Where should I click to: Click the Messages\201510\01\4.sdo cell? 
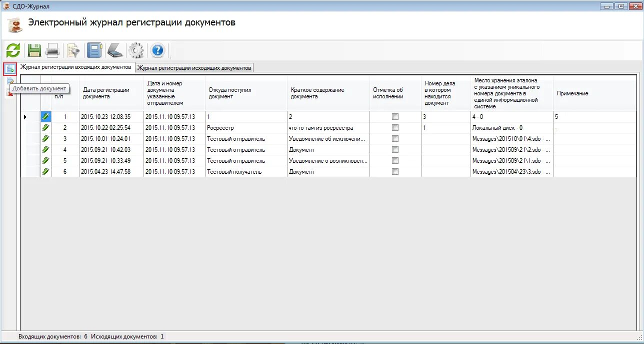(x=511, y=138)
